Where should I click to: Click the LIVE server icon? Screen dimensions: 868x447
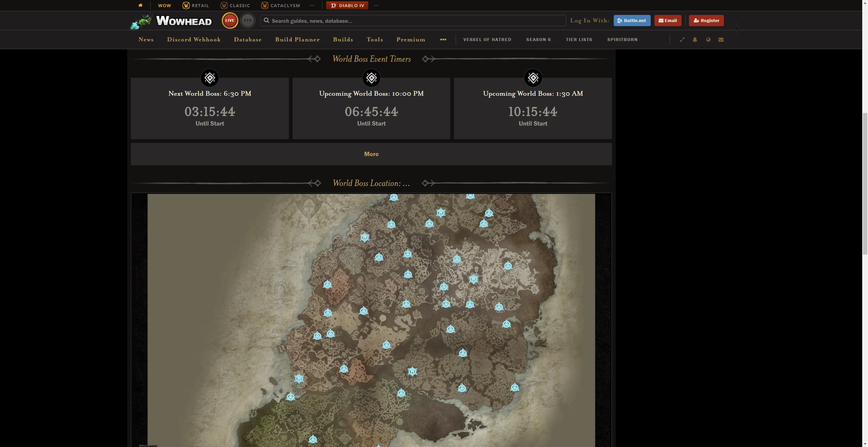[230, 20]
